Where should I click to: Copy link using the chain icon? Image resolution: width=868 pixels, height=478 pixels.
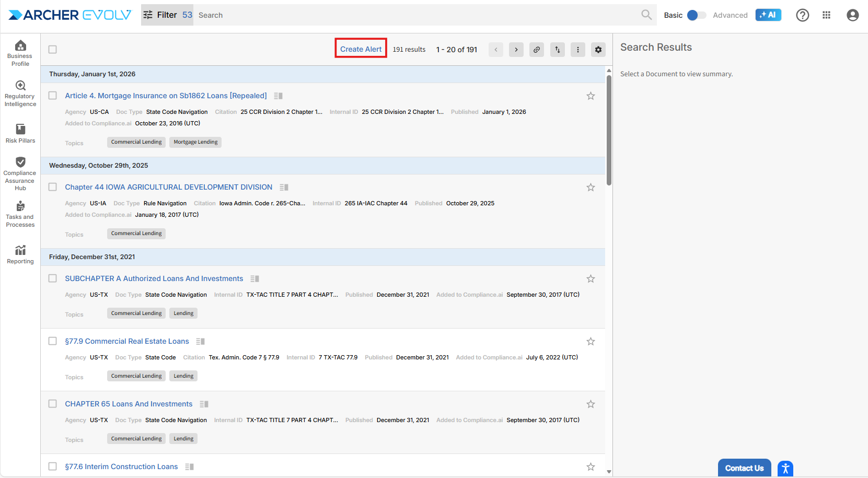pos(536,50)
